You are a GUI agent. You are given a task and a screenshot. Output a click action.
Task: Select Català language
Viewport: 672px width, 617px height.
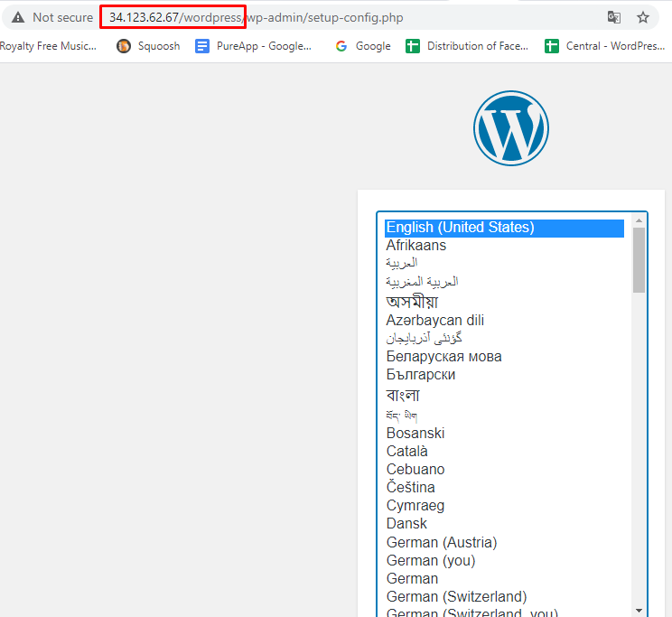[504, 451]
